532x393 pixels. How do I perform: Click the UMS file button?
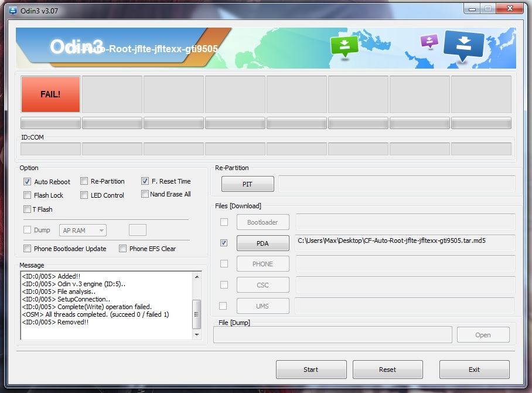[x=263, y=306]
